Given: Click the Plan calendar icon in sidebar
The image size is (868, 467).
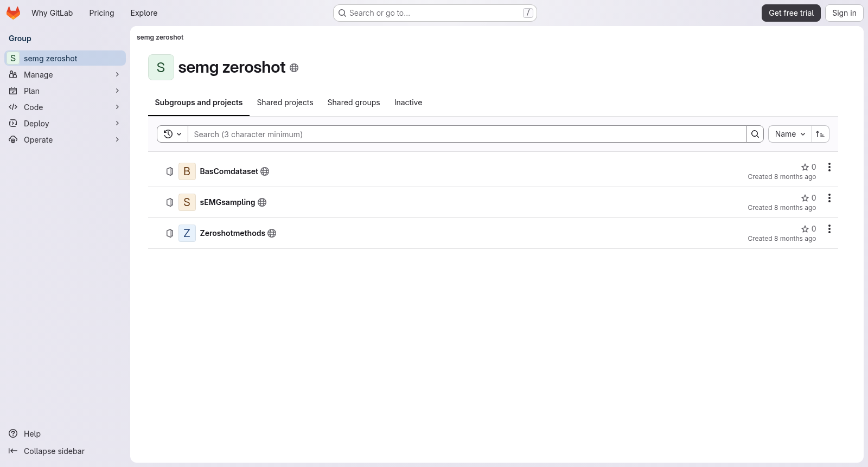Looking at the screenshot, I should pyautogui.click(x=13, y=91).
